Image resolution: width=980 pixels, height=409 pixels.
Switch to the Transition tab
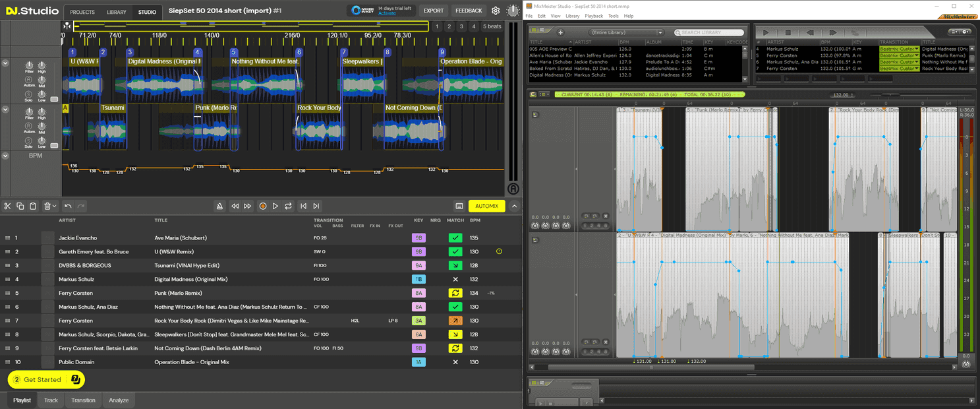click(x=83, y=400)
